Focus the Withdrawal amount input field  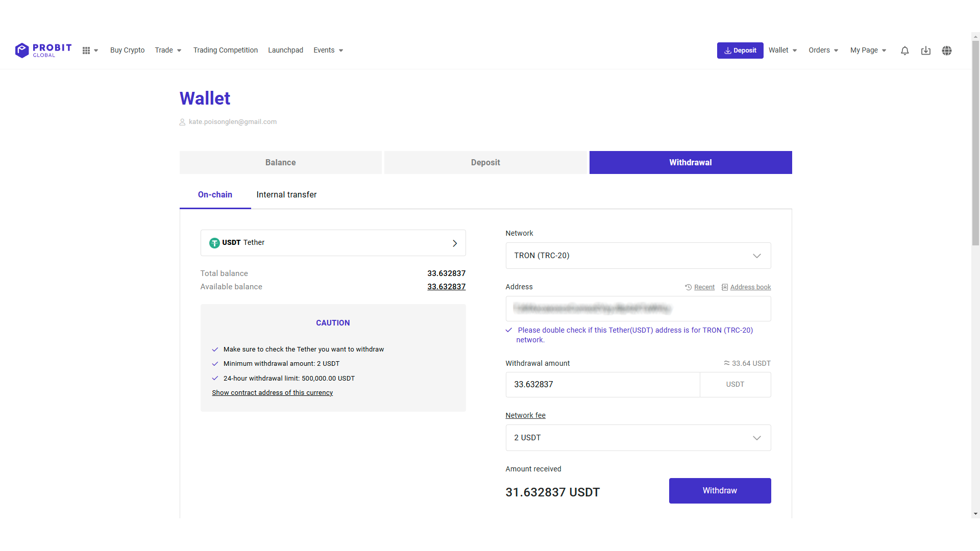coord(602,385)
